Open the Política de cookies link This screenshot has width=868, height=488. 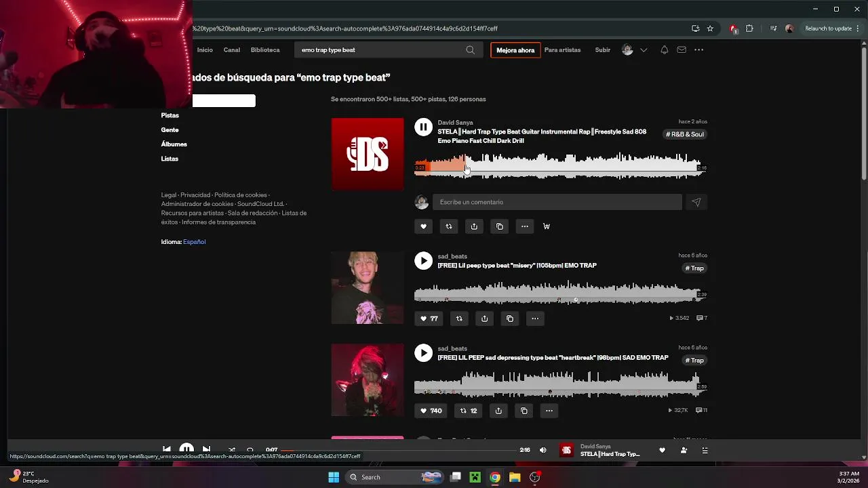pos(241,195)
